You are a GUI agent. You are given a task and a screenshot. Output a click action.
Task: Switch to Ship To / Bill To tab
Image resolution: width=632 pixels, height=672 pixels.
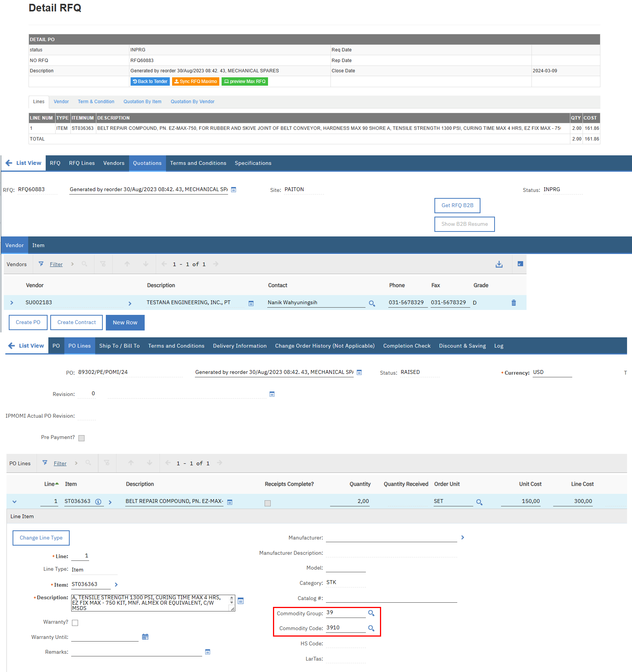coord(120,346)
